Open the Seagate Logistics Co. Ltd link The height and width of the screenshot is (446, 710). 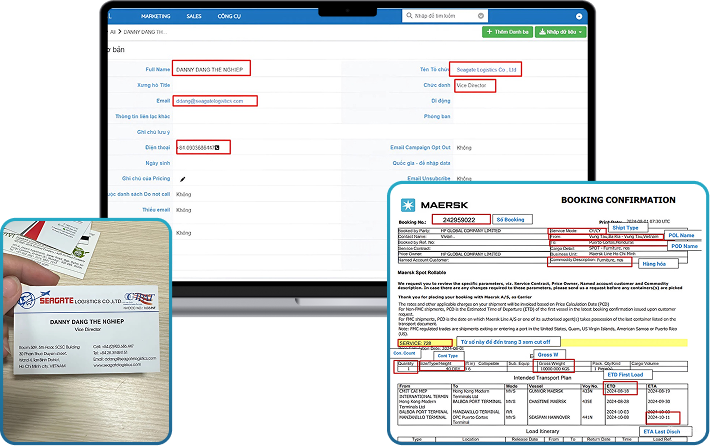(485, 70)
